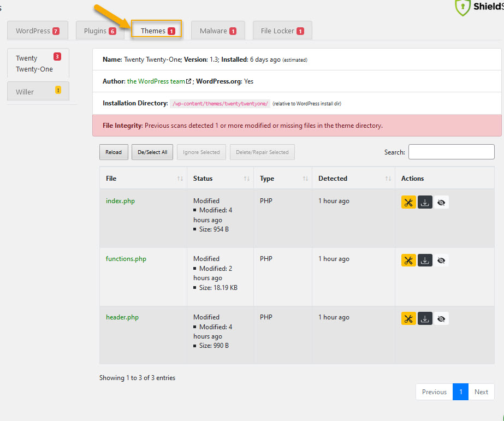This screenshot has width=504, height=421.
Task: Open the functions.php file link
Action: point(126,259)
